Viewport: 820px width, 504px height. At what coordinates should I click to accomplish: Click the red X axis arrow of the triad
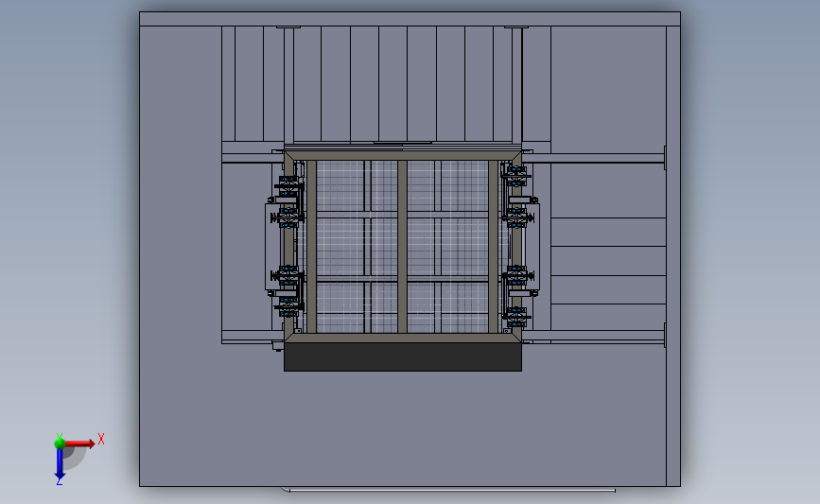[x=80, y=443]
